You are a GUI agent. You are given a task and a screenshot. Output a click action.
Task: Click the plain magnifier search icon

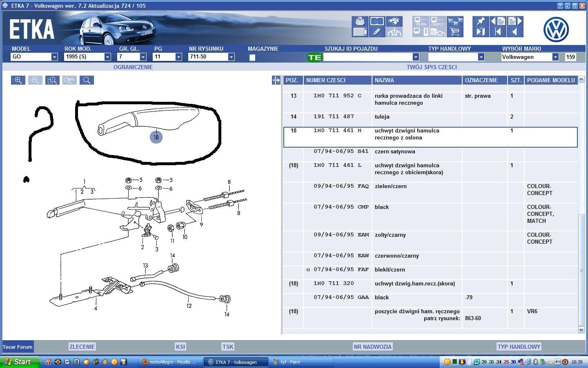(x=87, y=80)
